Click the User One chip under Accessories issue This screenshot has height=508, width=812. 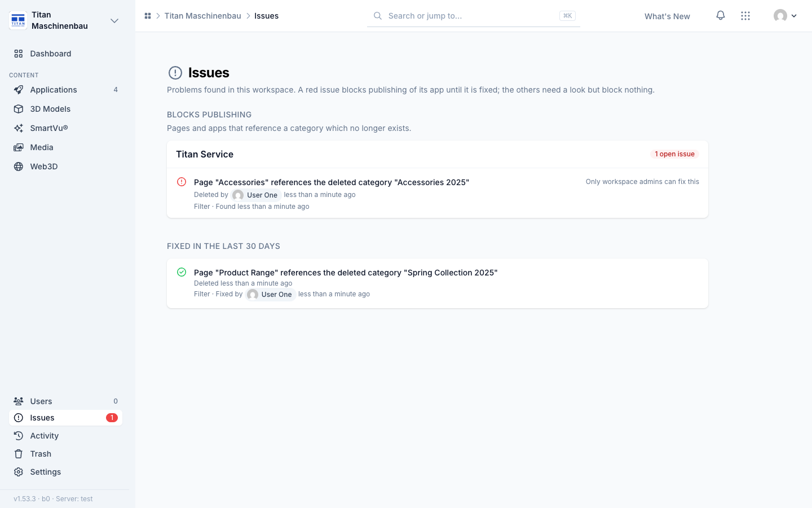[x=256, y=195]
